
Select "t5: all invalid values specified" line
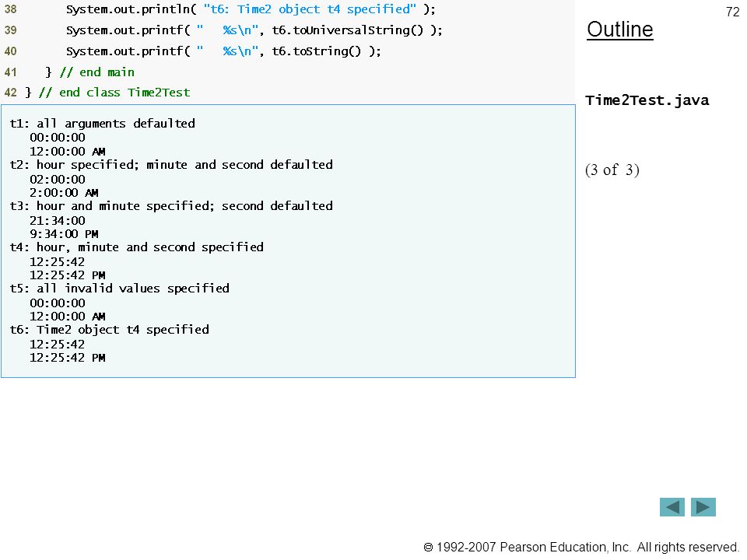pos(120,289)
